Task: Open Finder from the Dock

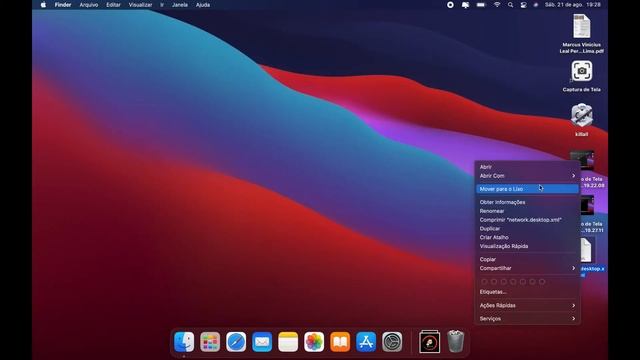Action: click(184, 342)
